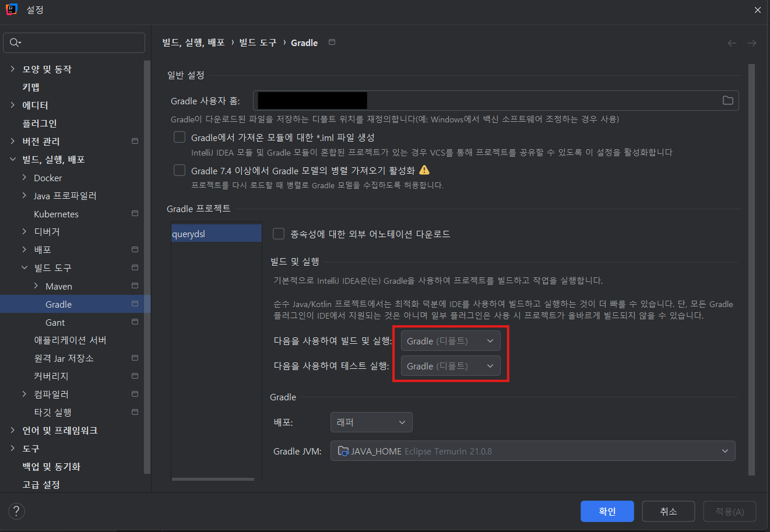
Task: Enable Gradle 모델의 병렬 가져오기 활성화 checkbox
Action: coord(180,170)
